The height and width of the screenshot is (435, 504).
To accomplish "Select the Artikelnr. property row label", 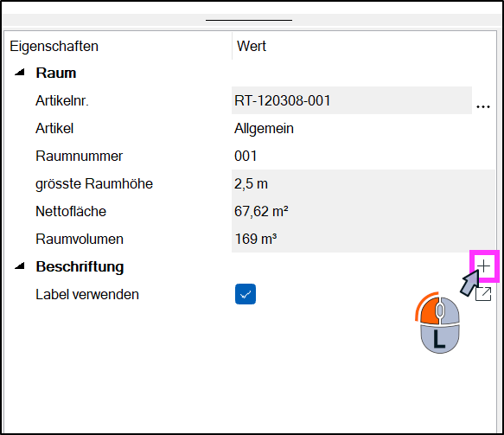I will pos(62,100).
